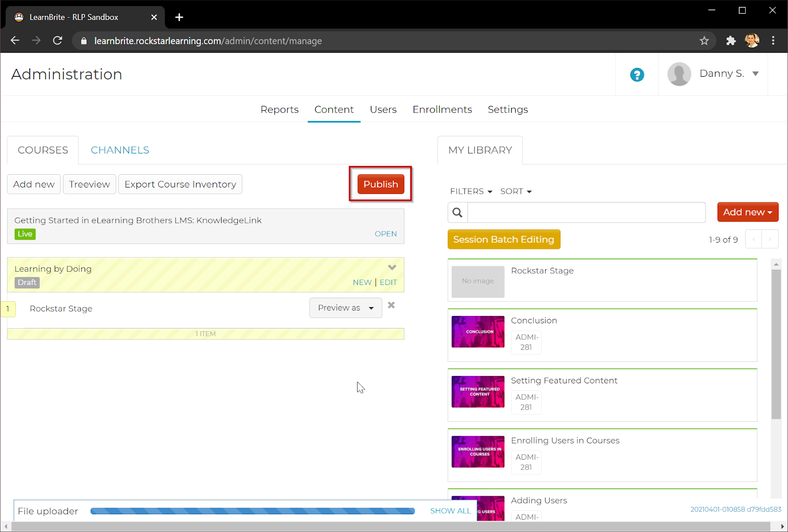Viewport: 788px width, 532px height.
Task: Open the library Add new dropdown button
Action: coord(748,212)
